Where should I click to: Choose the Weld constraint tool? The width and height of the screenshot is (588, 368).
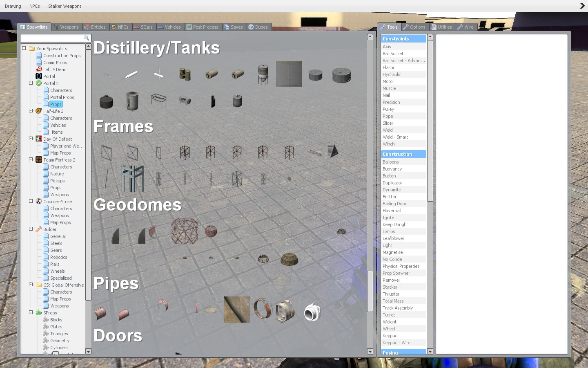pyautogui.click(x=388, y=130)
